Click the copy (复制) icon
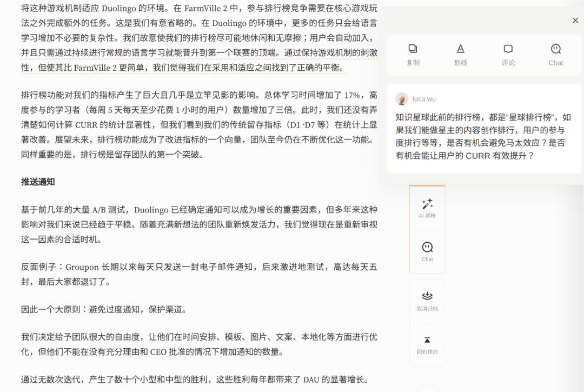Screen dimensions: 584x392 413,49
